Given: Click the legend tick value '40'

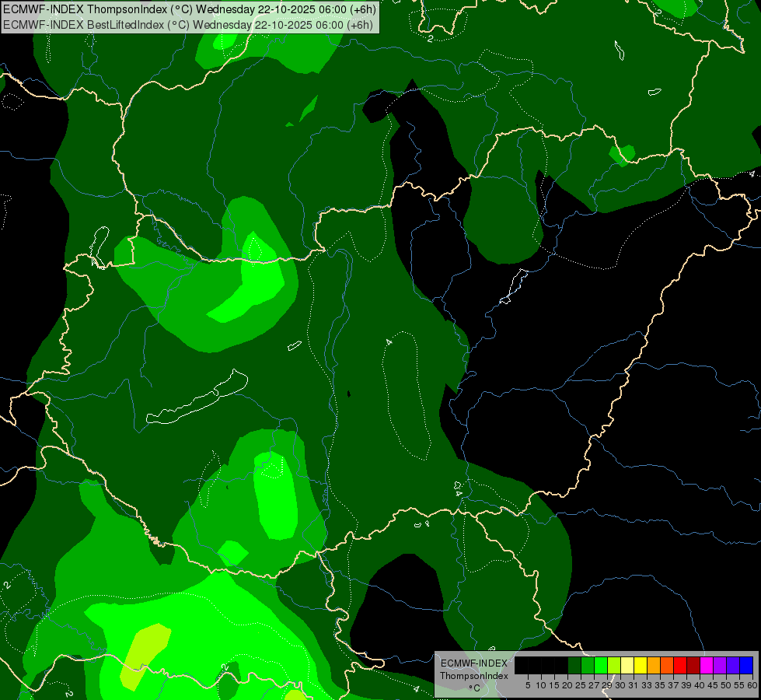Looking at the screenshot, I should (700, 685).
